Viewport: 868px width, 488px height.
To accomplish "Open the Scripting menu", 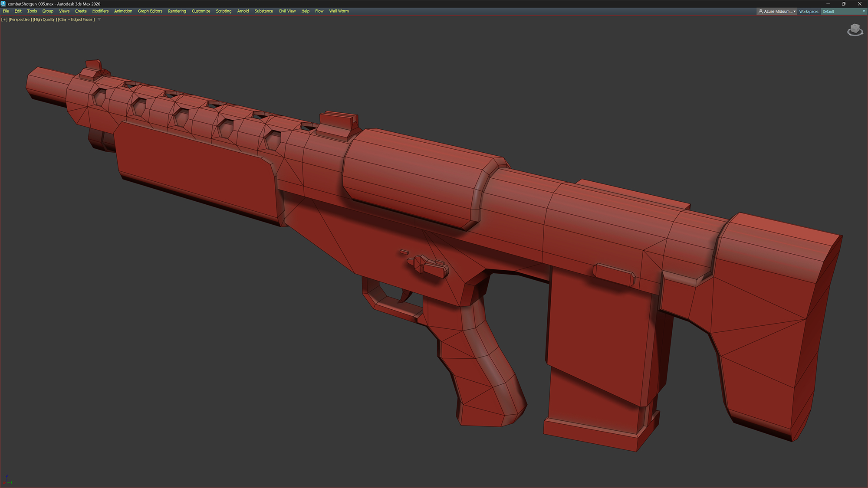I will [224, 11].
